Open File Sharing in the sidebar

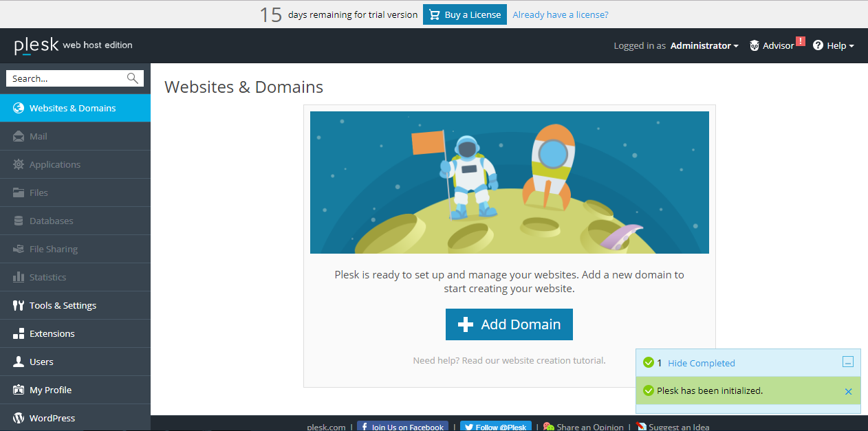click(75, 249)
